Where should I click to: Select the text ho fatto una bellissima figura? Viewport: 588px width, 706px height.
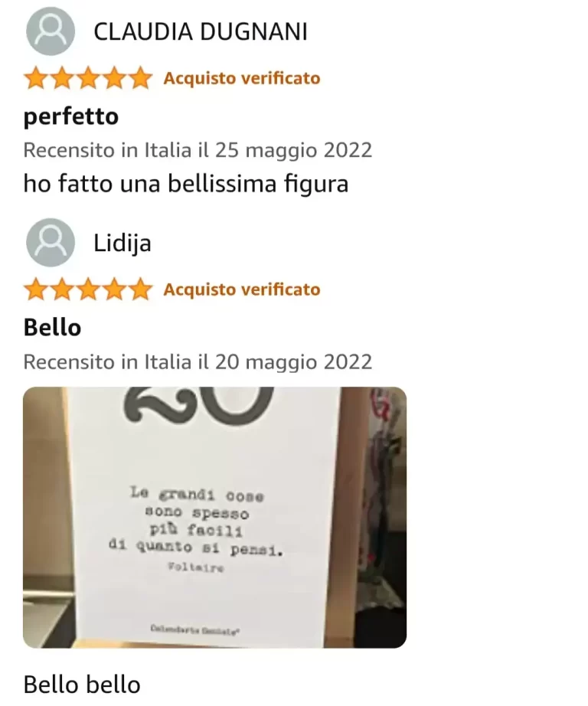(x=186, y=184)
